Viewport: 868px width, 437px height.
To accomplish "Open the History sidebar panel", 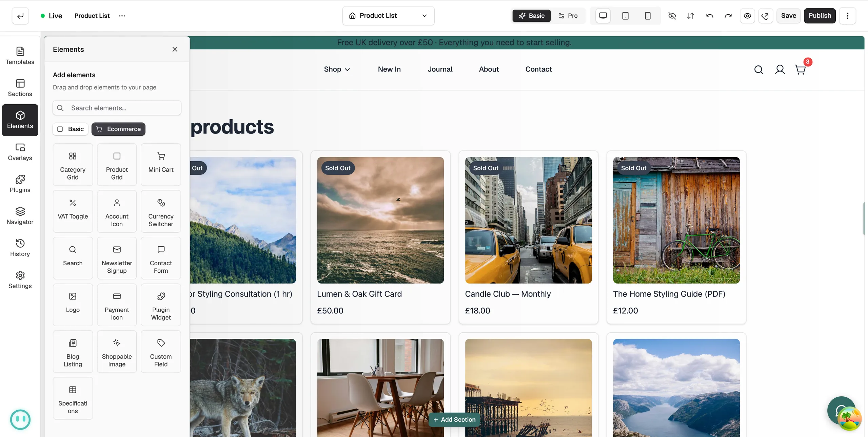I will coord(20,248).
